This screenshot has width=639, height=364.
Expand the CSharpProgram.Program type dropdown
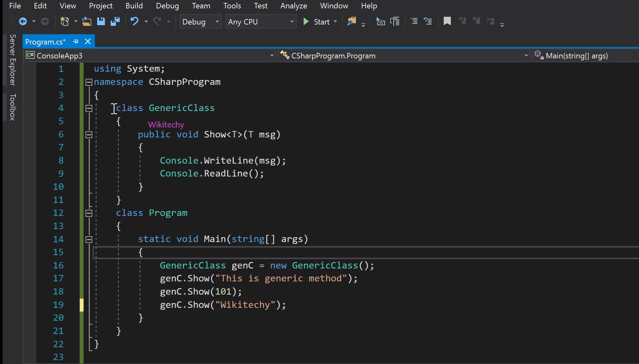[526, 56]
